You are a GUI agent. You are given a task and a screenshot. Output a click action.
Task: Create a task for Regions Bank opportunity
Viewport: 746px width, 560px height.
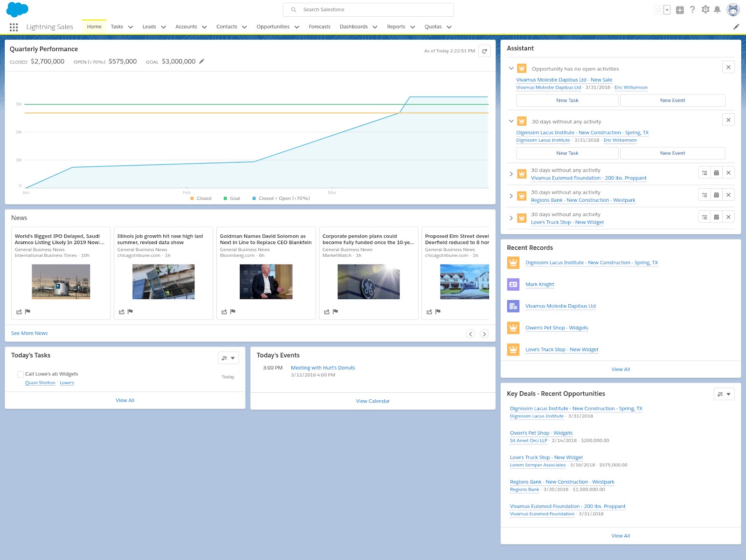click(705, 195)
